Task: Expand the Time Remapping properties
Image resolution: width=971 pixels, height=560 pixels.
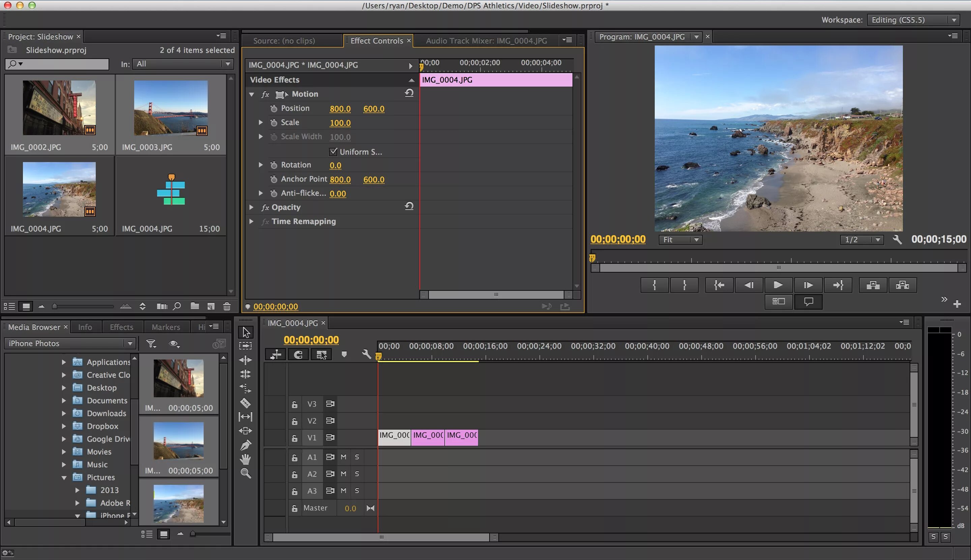Action: point(252,221)
